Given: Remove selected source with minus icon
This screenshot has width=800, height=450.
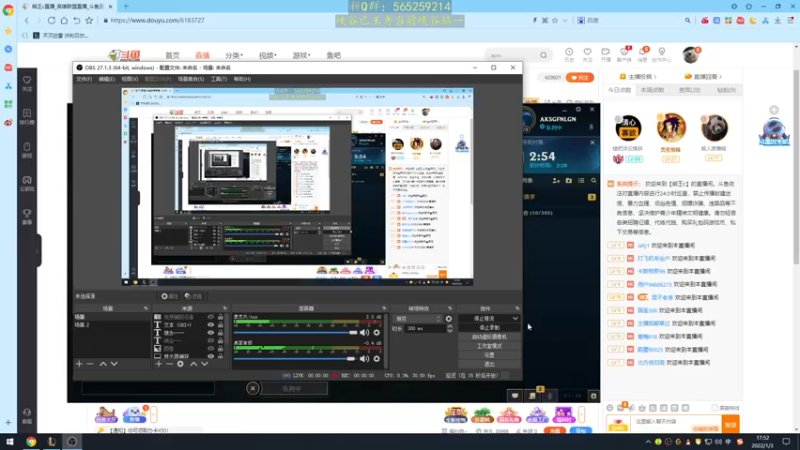Looking at the screenshot, I should tap(169, 364).
